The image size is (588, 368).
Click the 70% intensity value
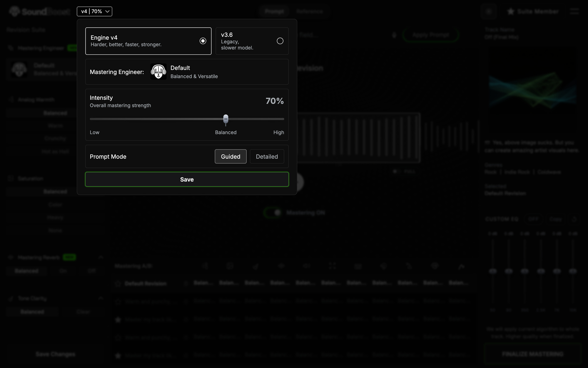pos(275,101)
